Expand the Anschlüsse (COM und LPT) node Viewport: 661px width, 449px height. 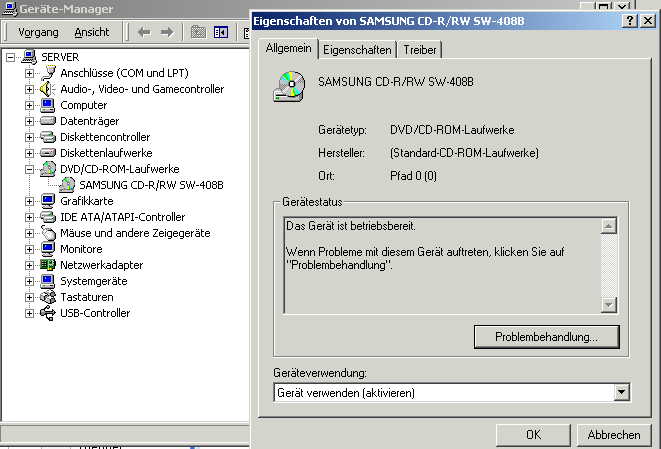[29, 73]
